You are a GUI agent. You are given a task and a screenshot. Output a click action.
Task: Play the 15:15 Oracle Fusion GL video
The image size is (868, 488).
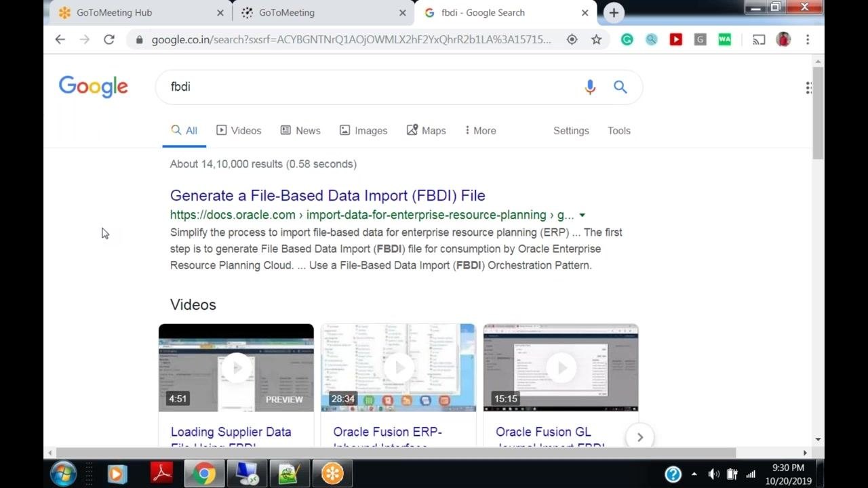561,367
